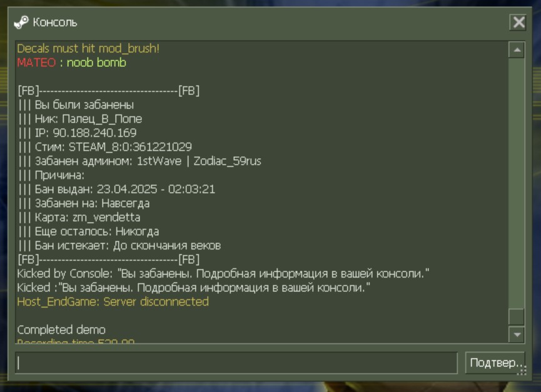Screen dimensions: 541x392
Task: Click the 'Completed demo' line
Action: click(61, 329)
